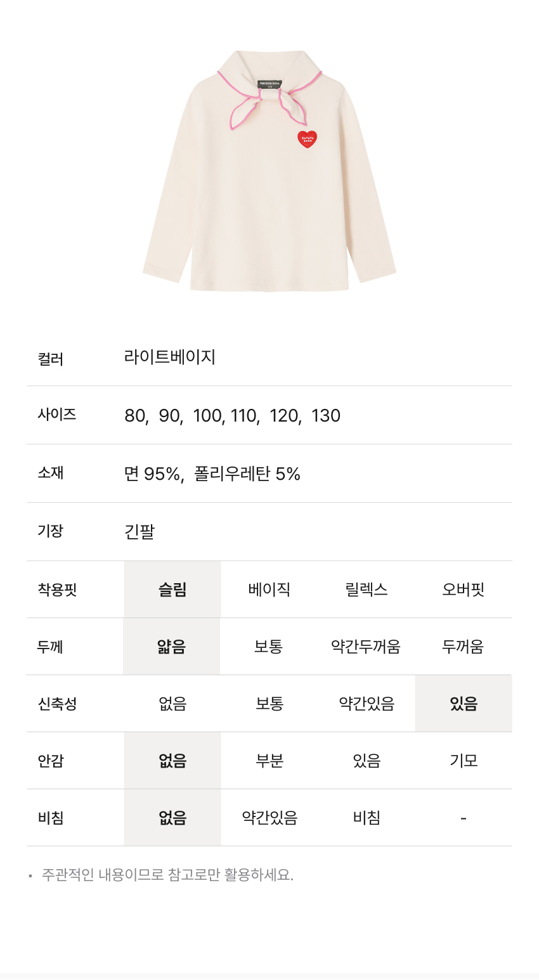The image size is (539, 980).
Task: Pick the 오버핏 fit option
Action: [x=464, y=590]
